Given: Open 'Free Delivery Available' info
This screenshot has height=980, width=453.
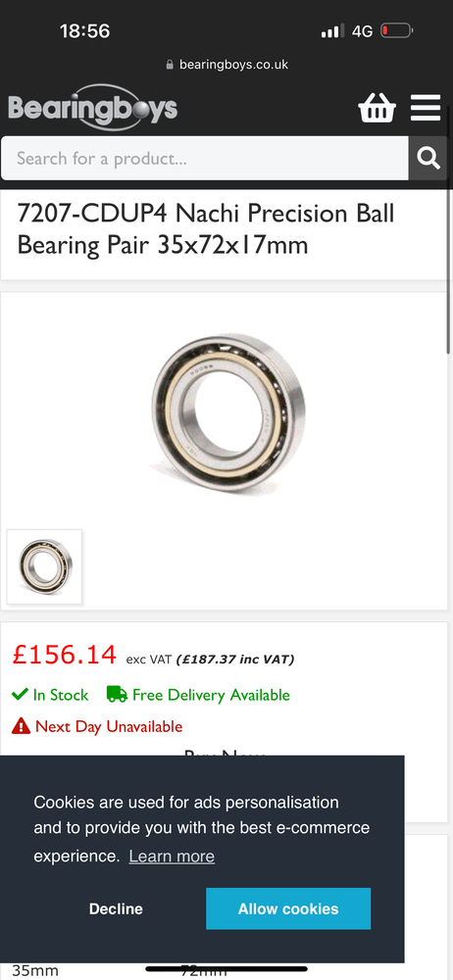Looking at the screenshot, I should click(212, 695).
